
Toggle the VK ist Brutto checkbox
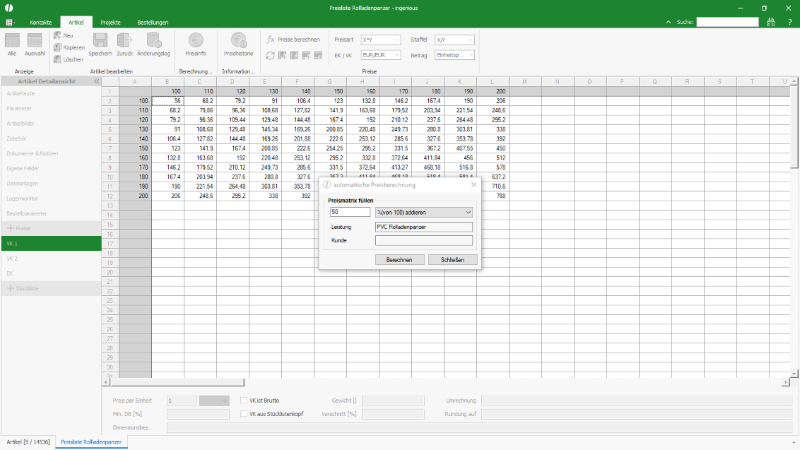243,401
